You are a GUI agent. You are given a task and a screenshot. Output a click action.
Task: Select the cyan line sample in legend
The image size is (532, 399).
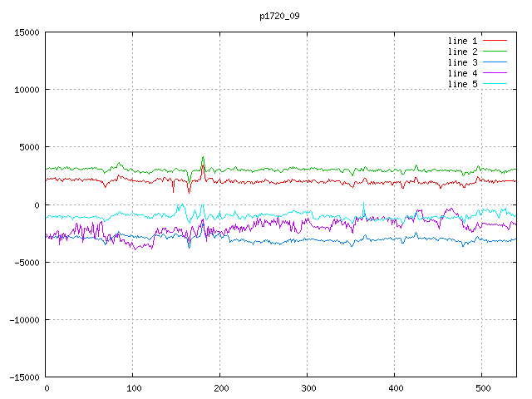point(495,84)
